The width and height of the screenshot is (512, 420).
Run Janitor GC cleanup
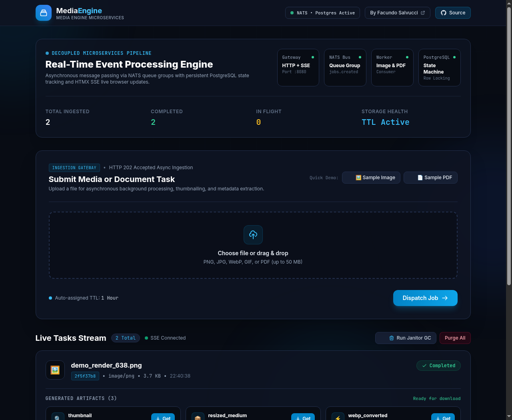click(x=406, y=338)
